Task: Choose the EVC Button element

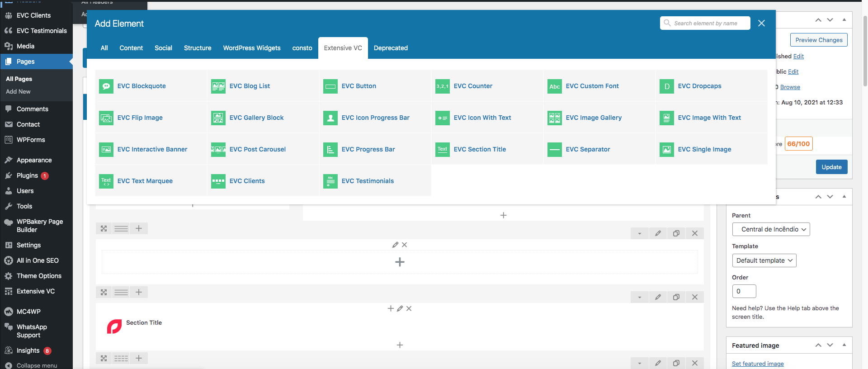Action: (x=375, y=86)
